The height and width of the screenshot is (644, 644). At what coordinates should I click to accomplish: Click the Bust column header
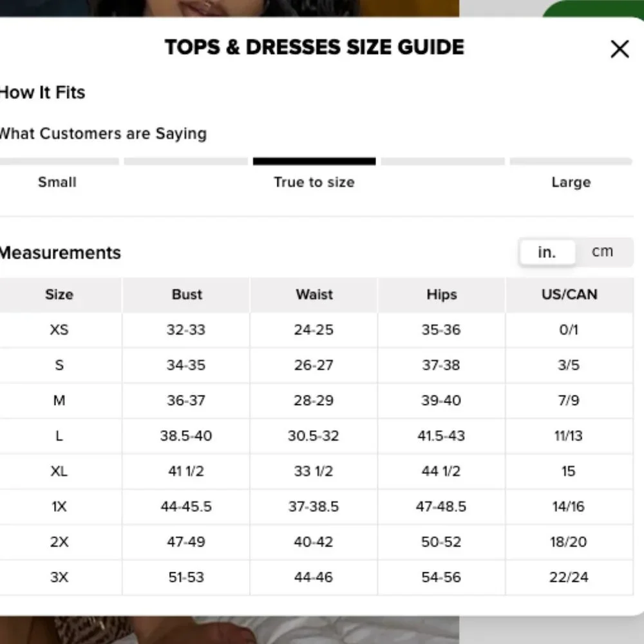click(x=187, y=294)
